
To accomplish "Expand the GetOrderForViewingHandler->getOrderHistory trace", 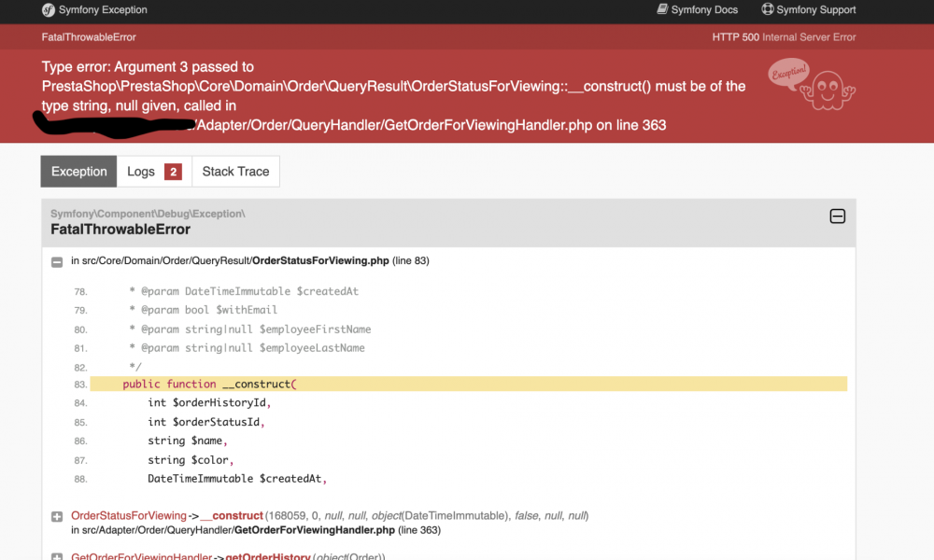I will click(57, 557).
